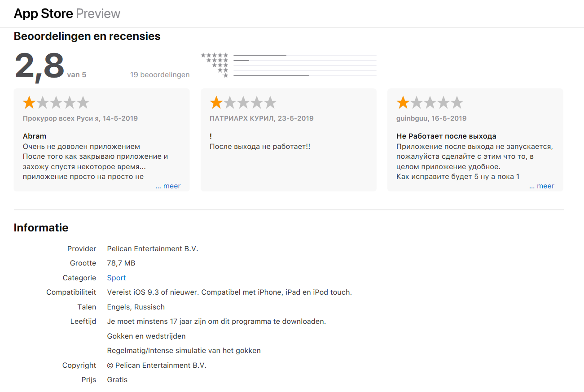
Task: Click the last grey star in guinbguu's review
Action: pos(457,103)
